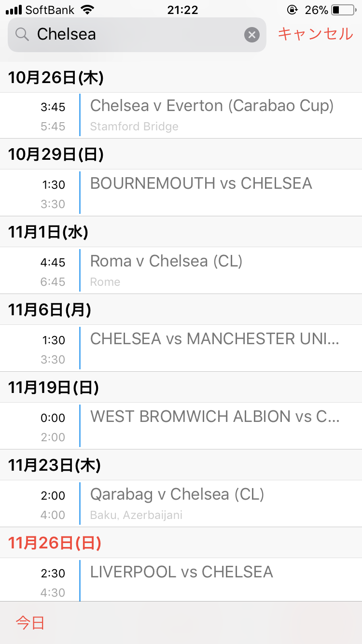Tap the magnifying glass search icon
This screenshot has height=644, width=362.
[x=22, y=34]
